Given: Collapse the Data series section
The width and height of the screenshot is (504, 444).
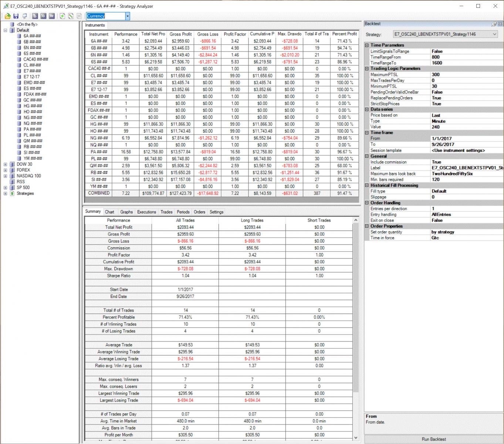Looking at the screenshot, I should click(367, 110).
